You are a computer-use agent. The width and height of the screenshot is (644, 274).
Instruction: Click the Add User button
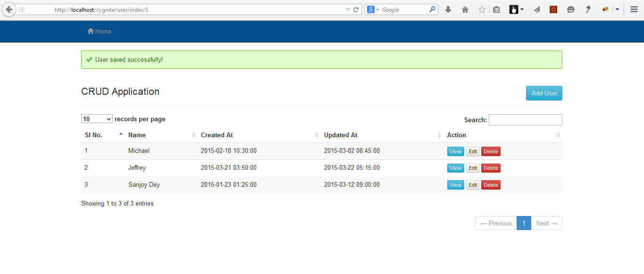[x=544, y=93]
